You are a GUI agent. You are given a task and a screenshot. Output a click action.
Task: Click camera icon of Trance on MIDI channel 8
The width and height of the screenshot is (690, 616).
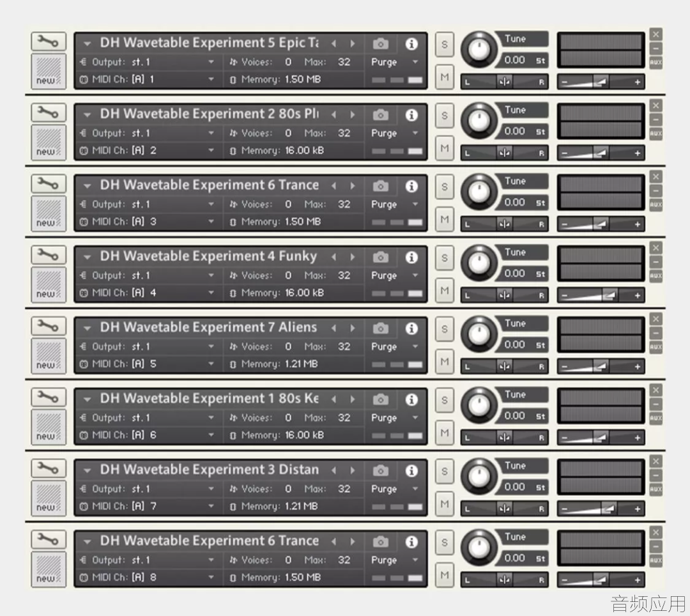(x=381, y=542)
